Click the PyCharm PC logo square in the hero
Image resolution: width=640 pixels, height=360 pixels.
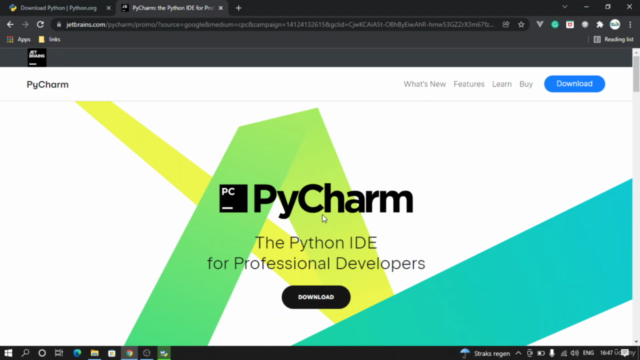(233, 199)
